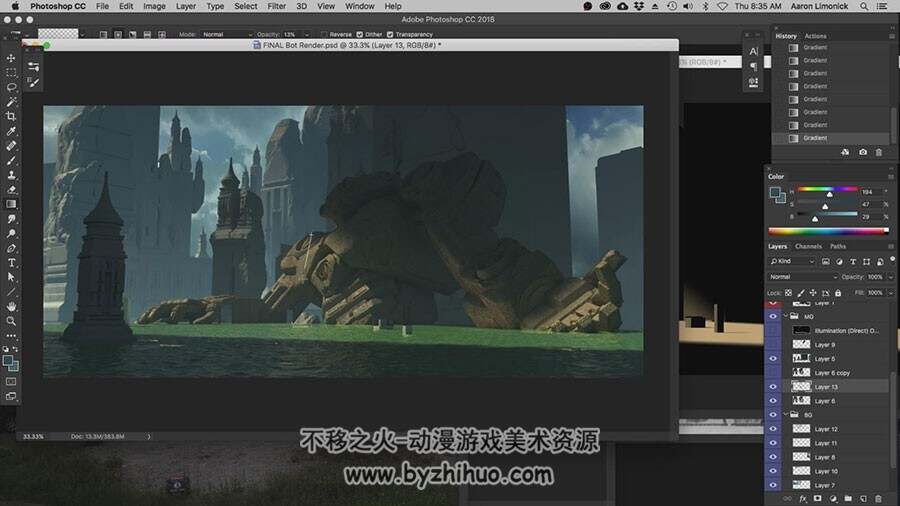This screenshot has height=506, width=900.
Task: Select the Lasso tool
Action: click(11, 87)
